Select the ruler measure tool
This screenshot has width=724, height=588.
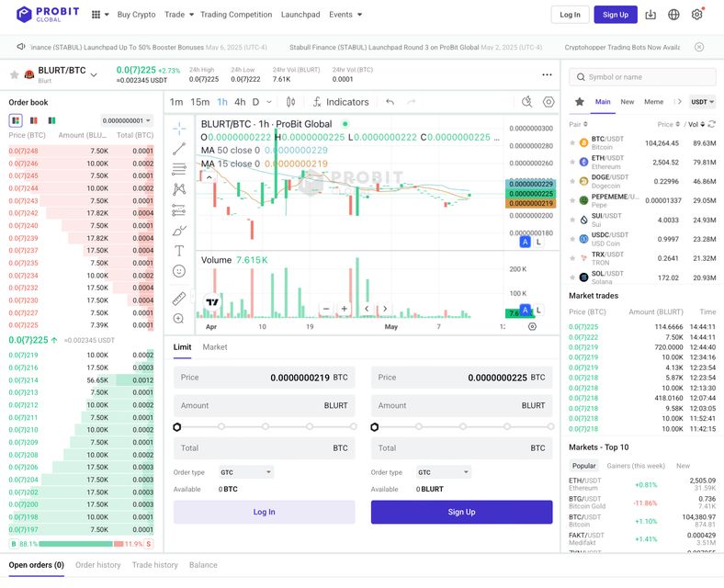tap(179, 299)
